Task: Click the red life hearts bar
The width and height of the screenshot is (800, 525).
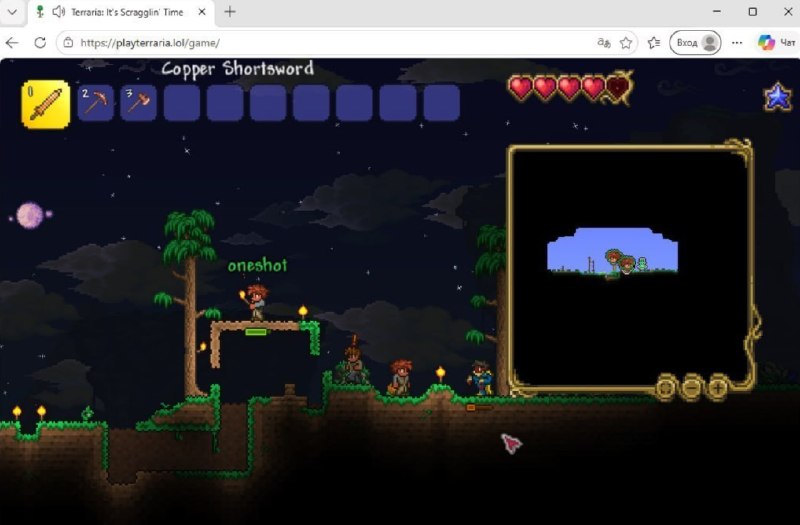Action: click(x=570, y=88)
